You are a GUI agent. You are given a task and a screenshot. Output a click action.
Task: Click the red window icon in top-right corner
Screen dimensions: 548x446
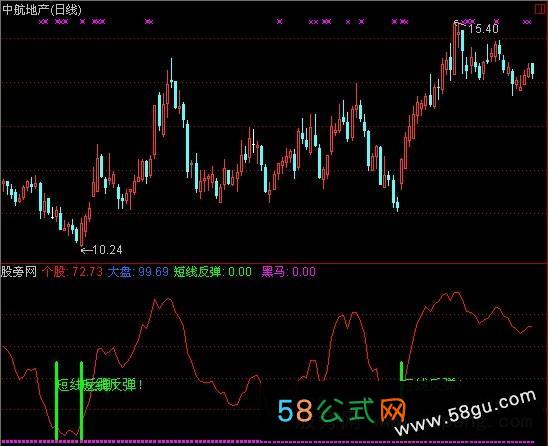(x=541, y=9)
